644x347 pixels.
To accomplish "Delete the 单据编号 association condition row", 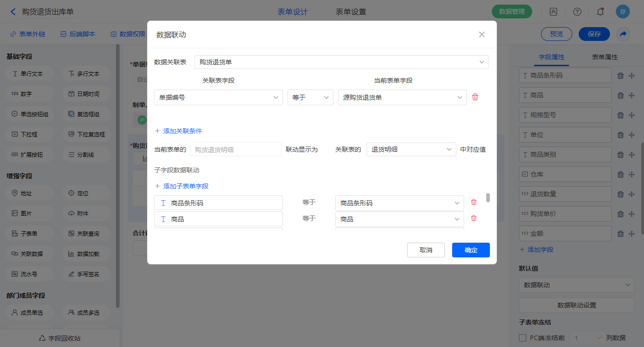I will [475, 97].
